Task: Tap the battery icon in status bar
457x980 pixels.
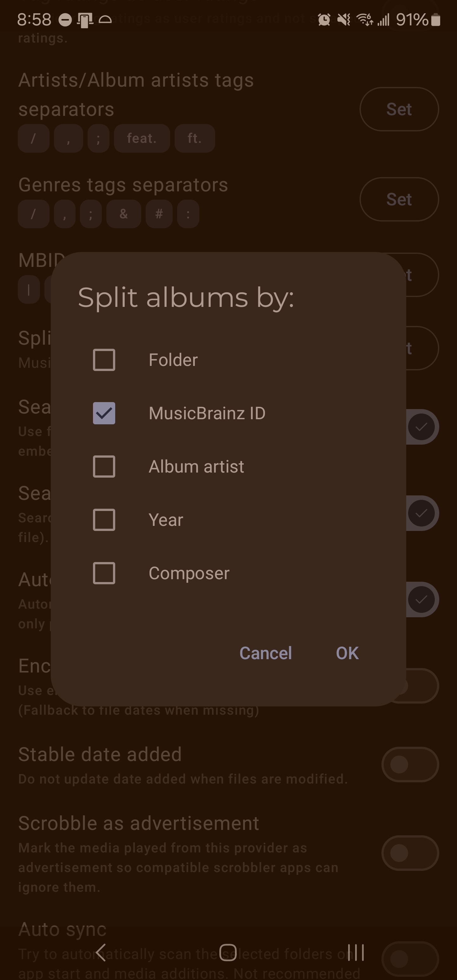Action: click(436, 19)
